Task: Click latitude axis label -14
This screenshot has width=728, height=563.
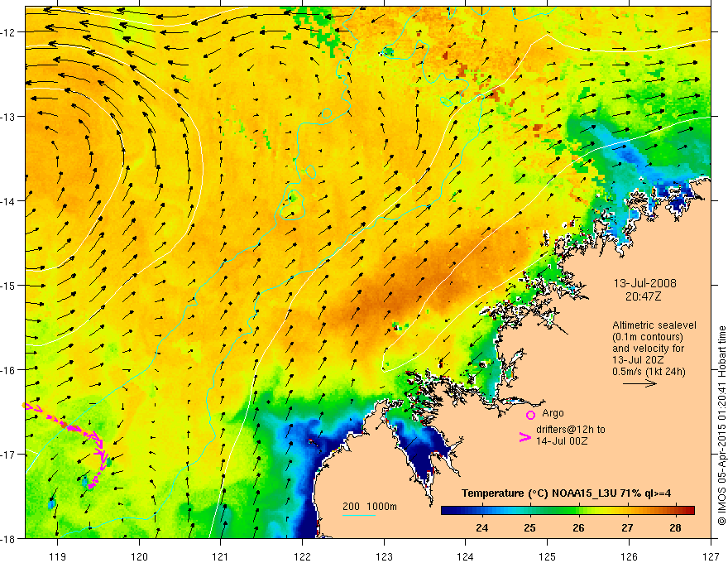Action: 8,201
